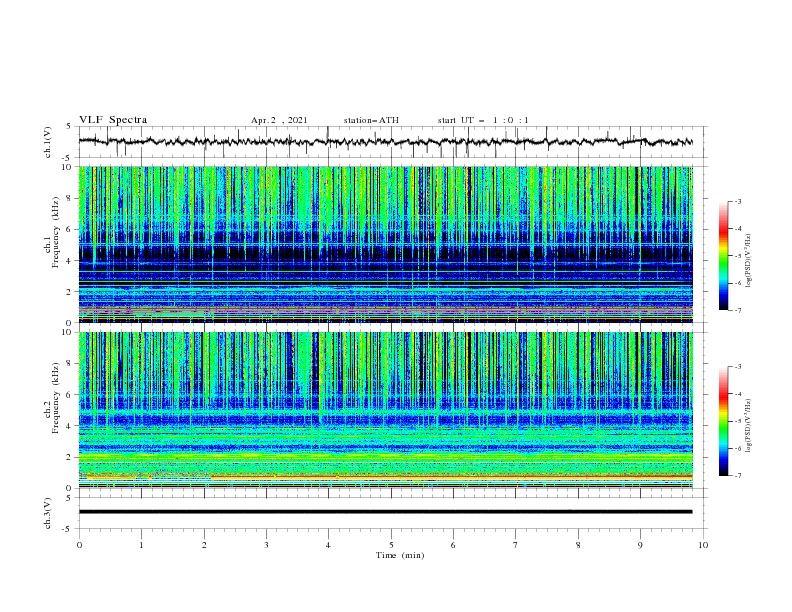Click time axis tick label "10"
This screenshot has height=612, width=792.
[x=703, y=545]
